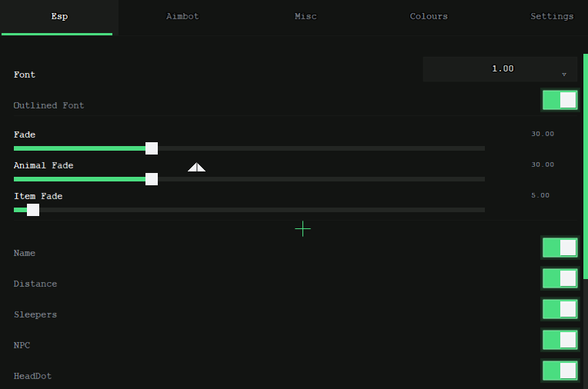This screenshot has height=389, width=588.
Task: Click the Font dropdown arrow
Action: [x=564, y=75]
